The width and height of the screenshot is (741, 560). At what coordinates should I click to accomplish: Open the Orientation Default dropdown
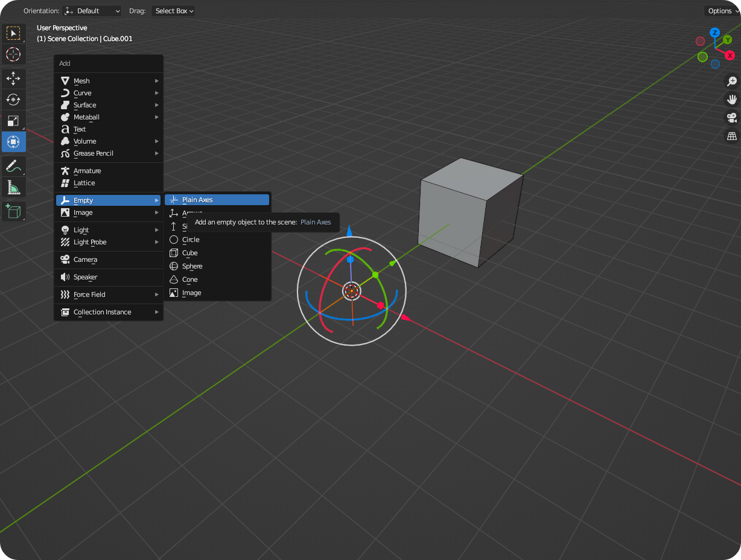coord(92,11)
